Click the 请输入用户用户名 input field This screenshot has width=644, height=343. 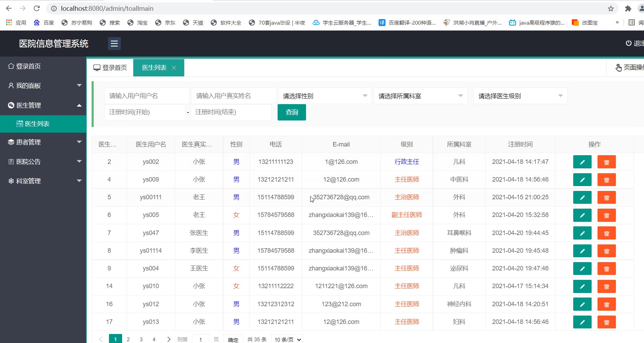point(147,96)
